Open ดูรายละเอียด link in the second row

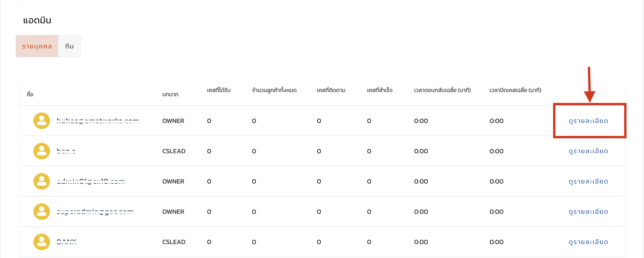[588, 151]
